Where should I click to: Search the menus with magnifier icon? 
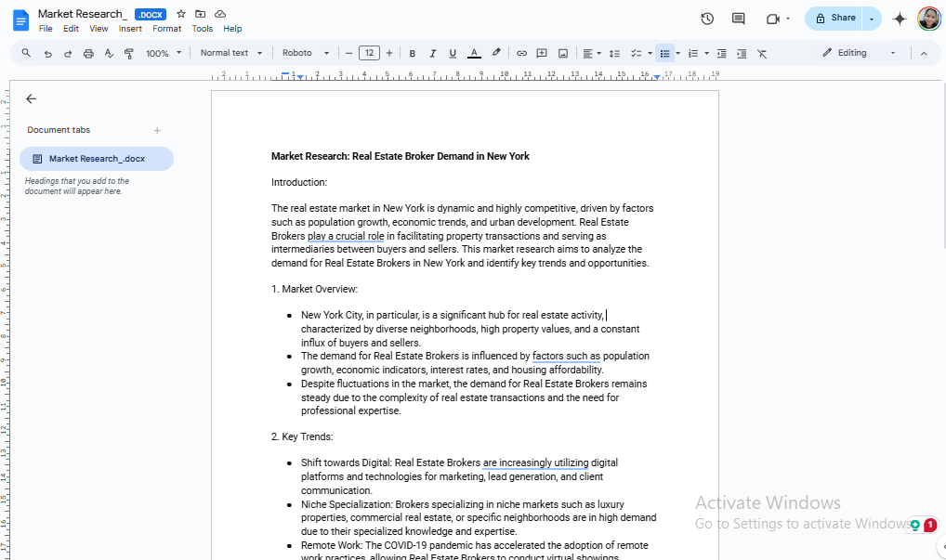coord(26,53)
